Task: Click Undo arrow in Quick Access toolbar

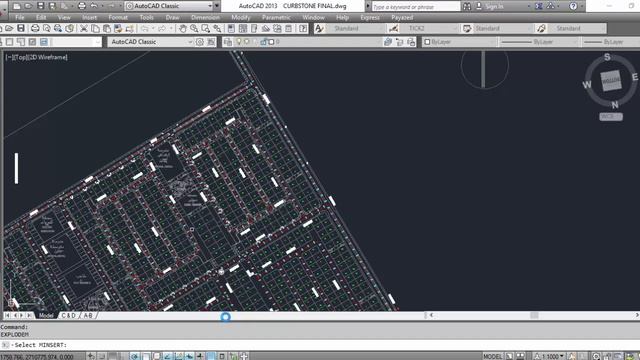Action: pos(93,6)
